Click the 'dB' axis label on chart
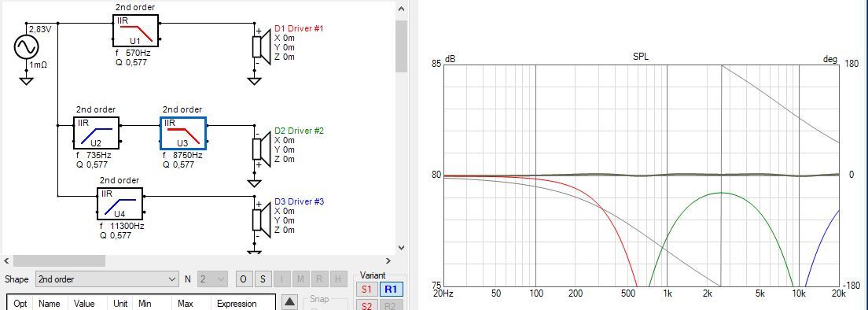868x310 pixels. click(x=450, y=59)
